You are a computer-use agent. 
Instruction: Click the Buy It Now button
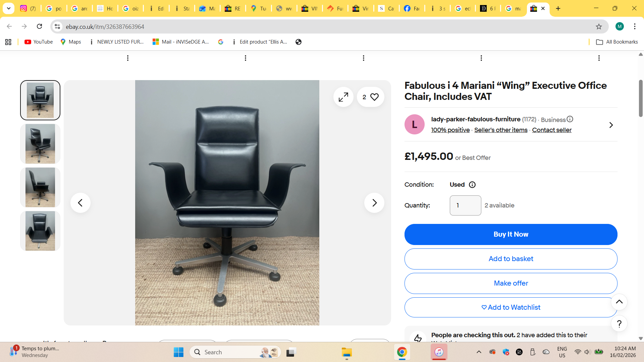[x=511, y=234]
